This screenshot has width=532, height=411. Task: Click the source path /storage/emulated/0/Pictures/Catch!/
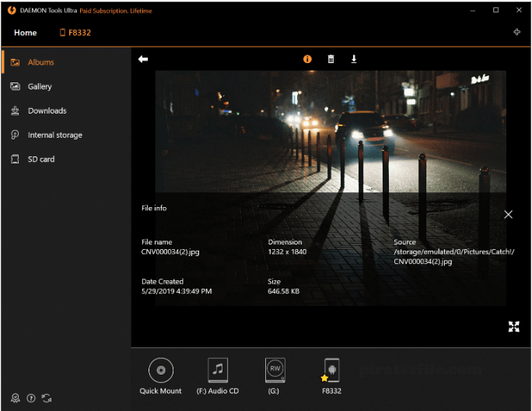(x=454, y=251)
